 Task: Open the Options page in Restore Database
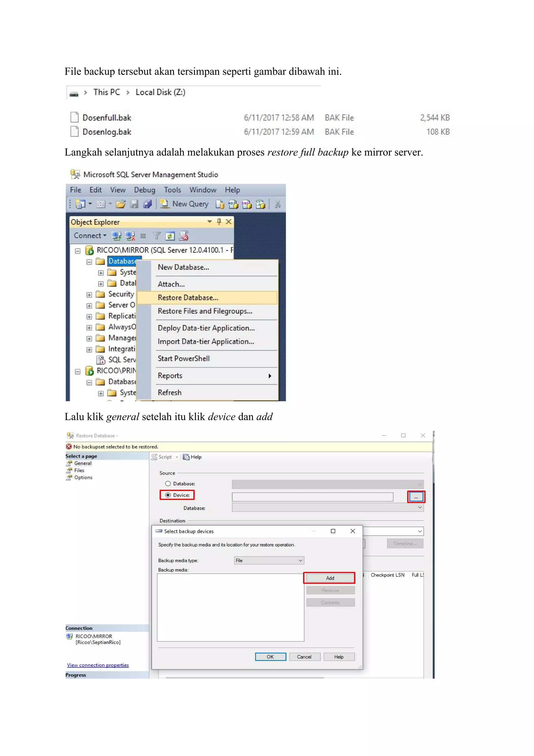coord(83,478)
